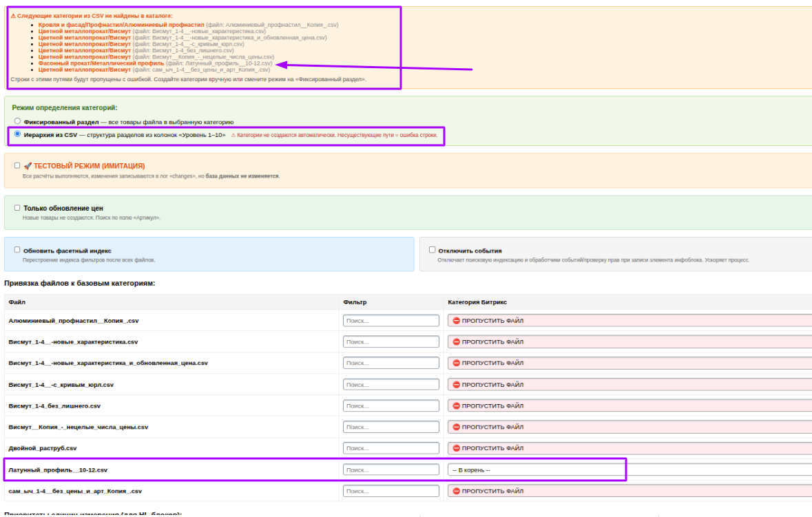The width and height of the screenshot is (812, 517).
Task: Expand category dropdown for сам_ыч_1-4 file
Action: tap(628, 492)
